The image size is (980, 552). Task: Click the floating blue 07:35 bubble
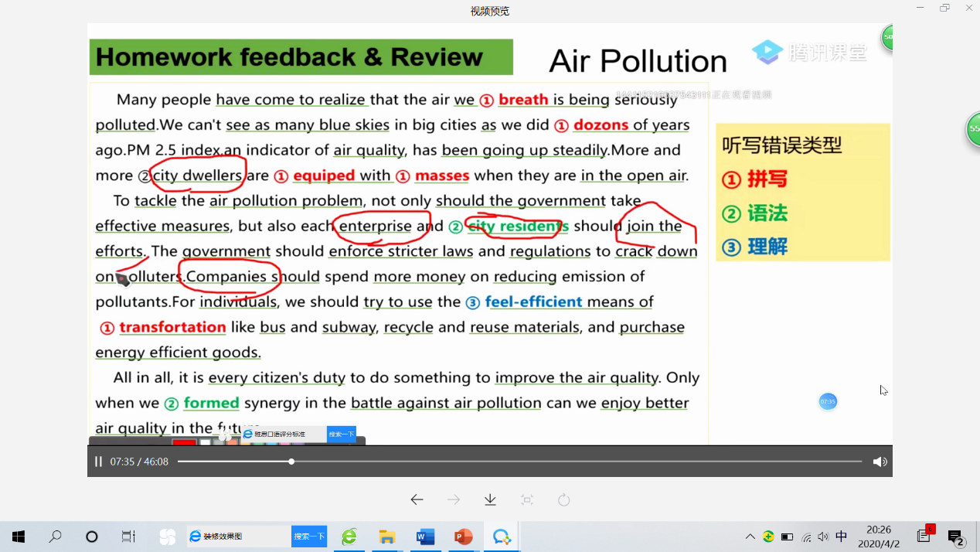pos(828,401)
